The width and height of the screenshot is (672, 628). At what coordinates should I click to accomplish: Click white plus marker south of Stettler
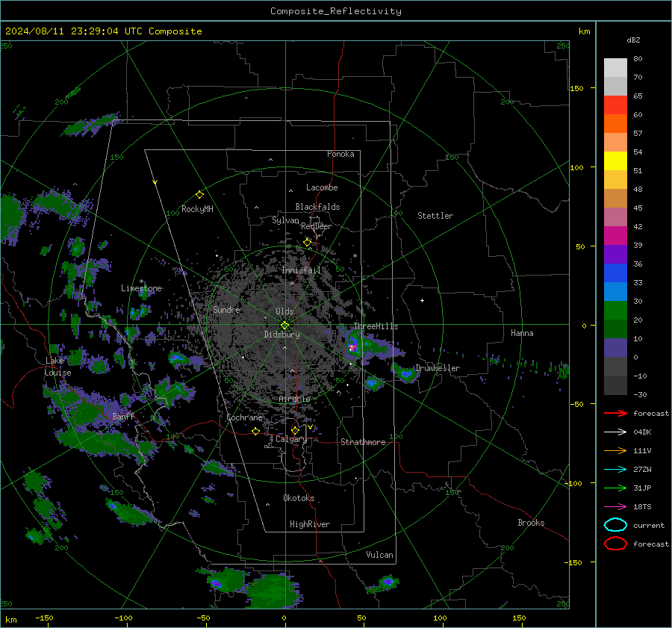coord(422,300)
